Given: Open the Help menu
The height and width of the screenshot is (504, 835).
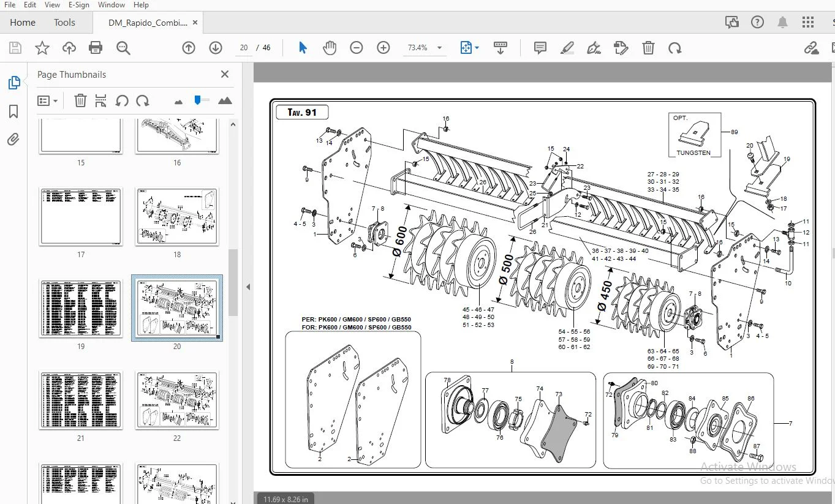Looking at the screenshot, I should [141, 5].
